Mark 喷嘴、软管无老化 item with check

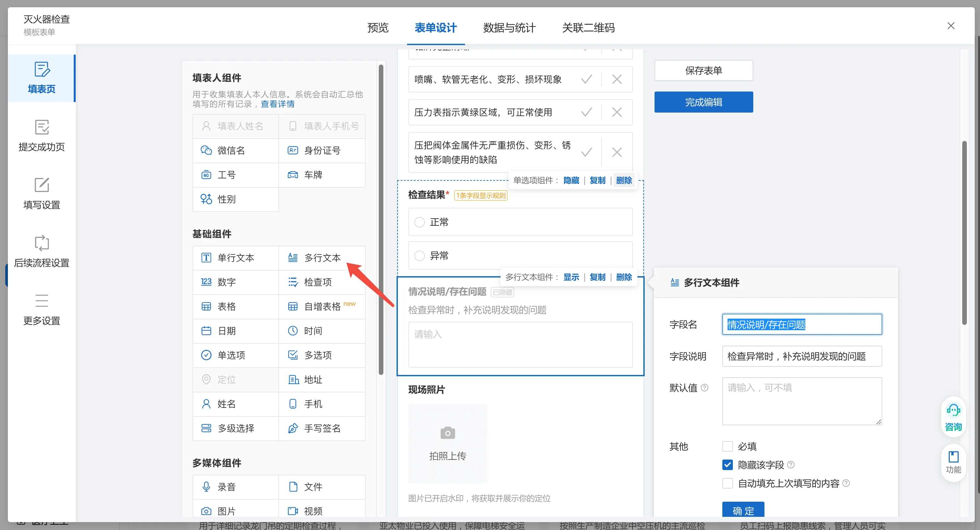coord(586,79)
